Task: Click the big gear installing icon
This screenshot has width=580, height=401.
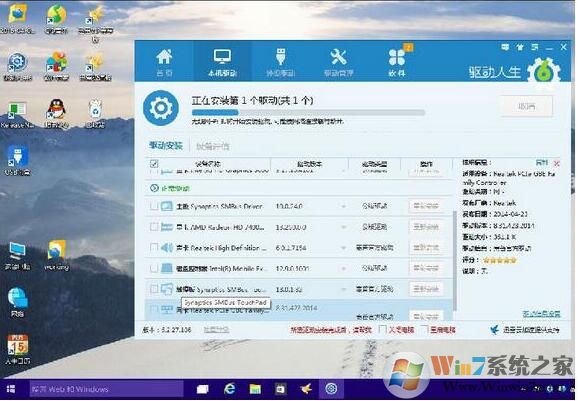Action: (x=161, y=108)
